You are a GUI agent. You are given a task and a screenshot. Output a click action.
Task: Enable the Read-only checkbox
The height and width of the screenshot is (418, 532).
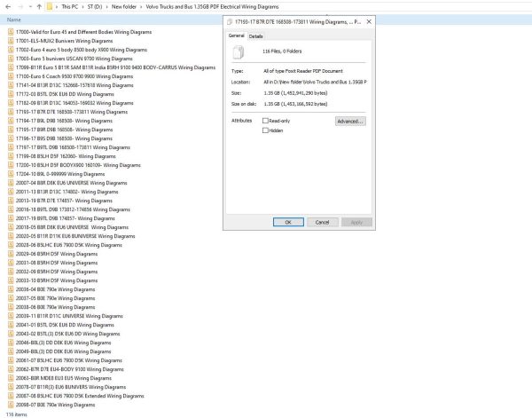(265, 121)
